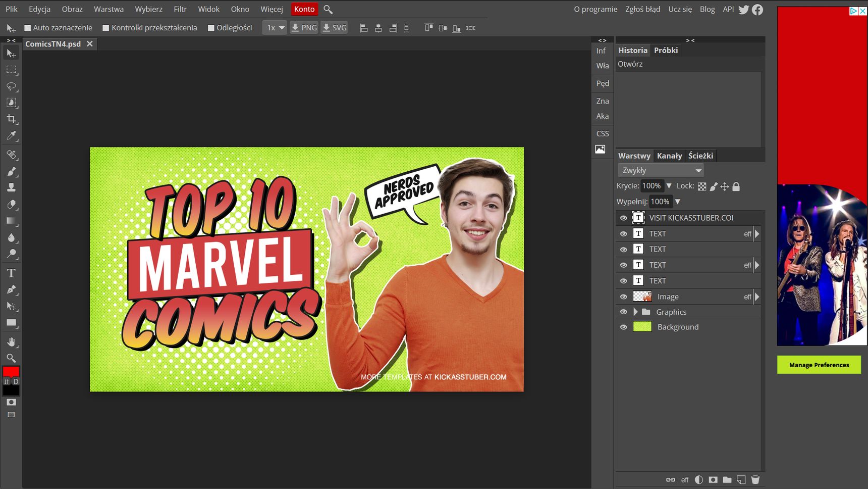Collapse the left toolbox panel arrows
The height and width of the screenshot is (489, 868).
tap(11, 40)
